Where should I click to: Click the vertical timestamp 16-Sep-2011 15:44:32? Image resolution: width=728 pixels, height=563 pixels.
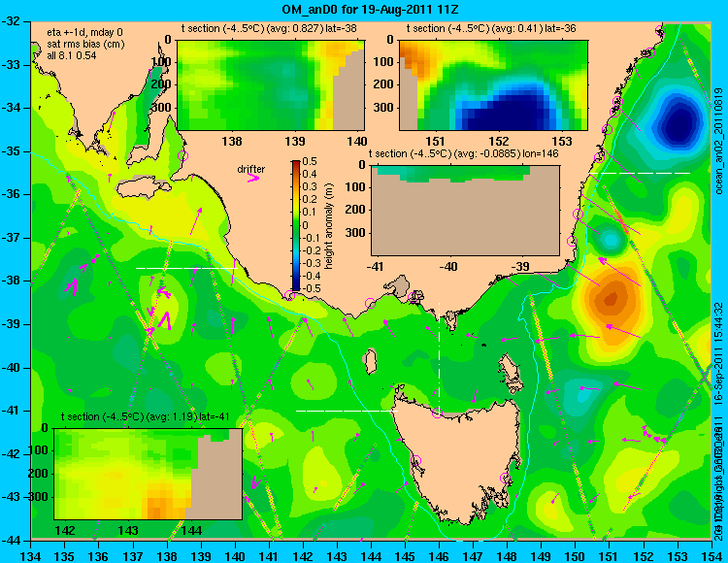pyautogui.click(x=719, y=352)
